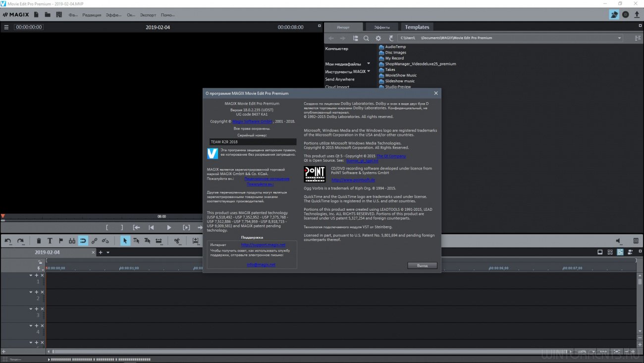The image size is (644, 363).
Task: Open the Title editor T icon
Action: tap(50, 241)
